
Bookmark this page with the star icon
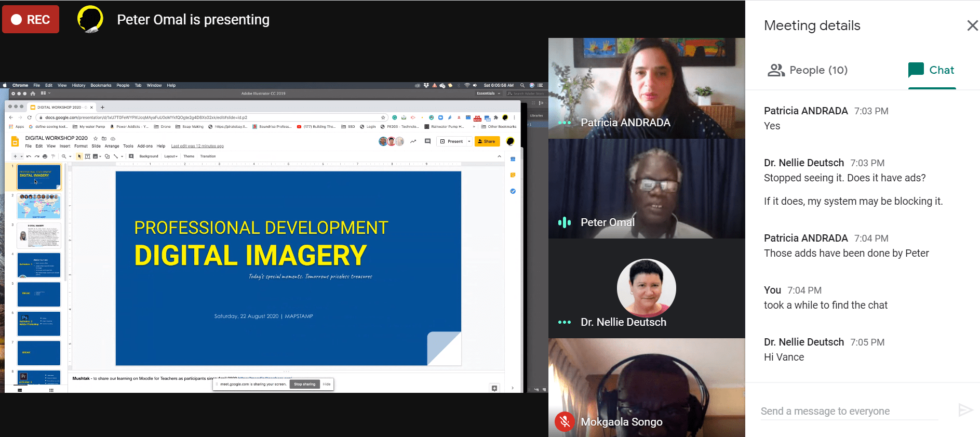(383, 117)
